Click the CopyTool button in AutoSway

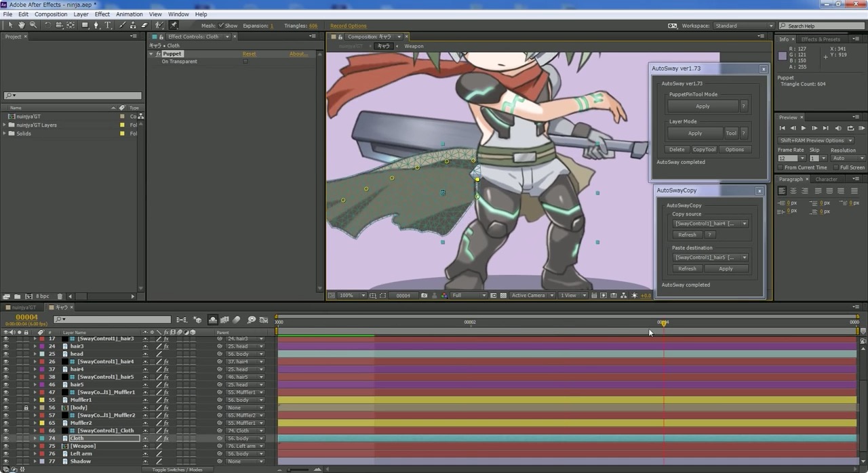pyautogui.click(x=704, y=150)
